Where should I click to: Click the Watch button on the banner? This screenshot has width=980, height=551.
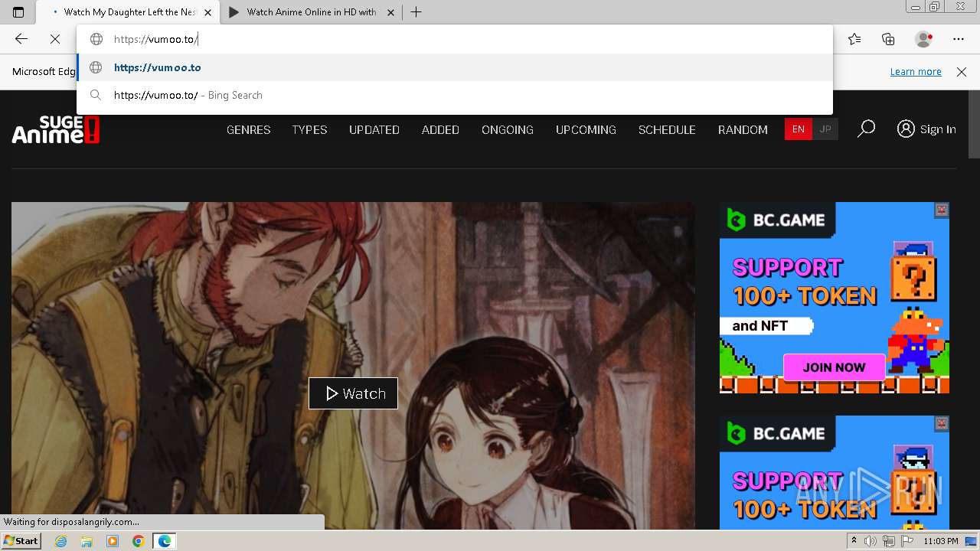[x=353, y=393]
